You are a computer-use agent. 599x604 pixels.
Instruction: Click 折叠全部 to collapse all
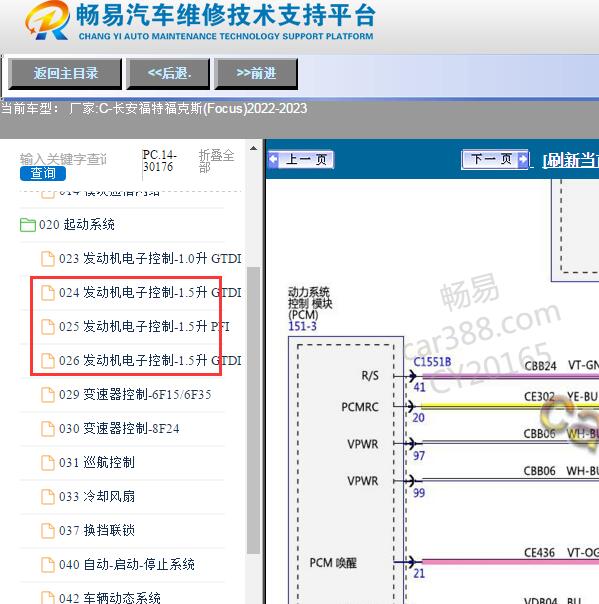click(216, 161)
